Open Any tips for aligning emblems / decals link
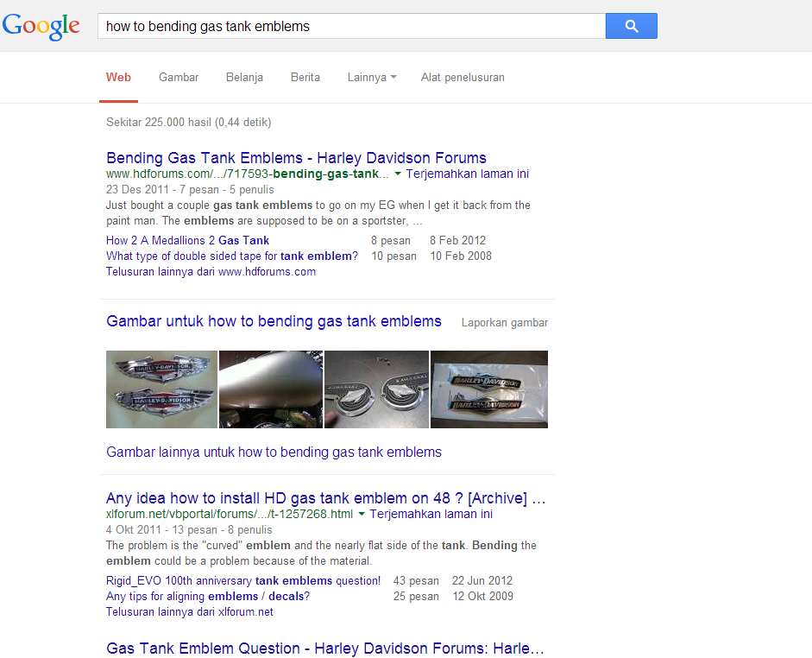Image resolution: width=812 pixels, height=658 pixels. pos(208,597)
